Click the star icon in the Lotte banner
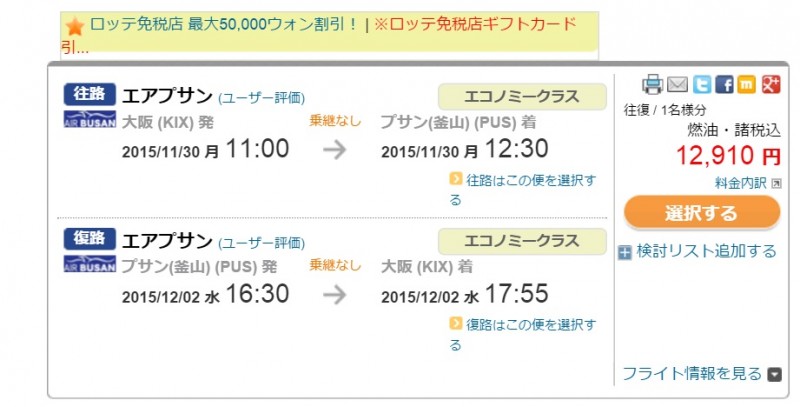The image size is (800, 407). point(74,27)
